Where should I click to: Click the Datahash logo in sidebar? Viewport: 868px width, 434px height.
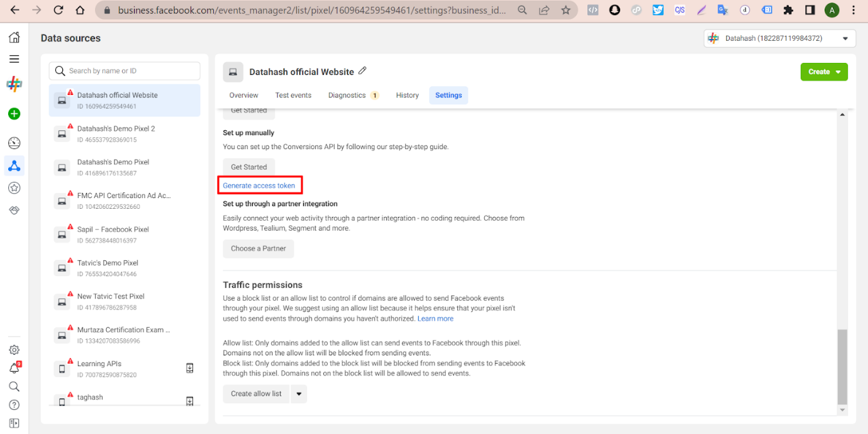pyautogui.click(x=14, y=84)
